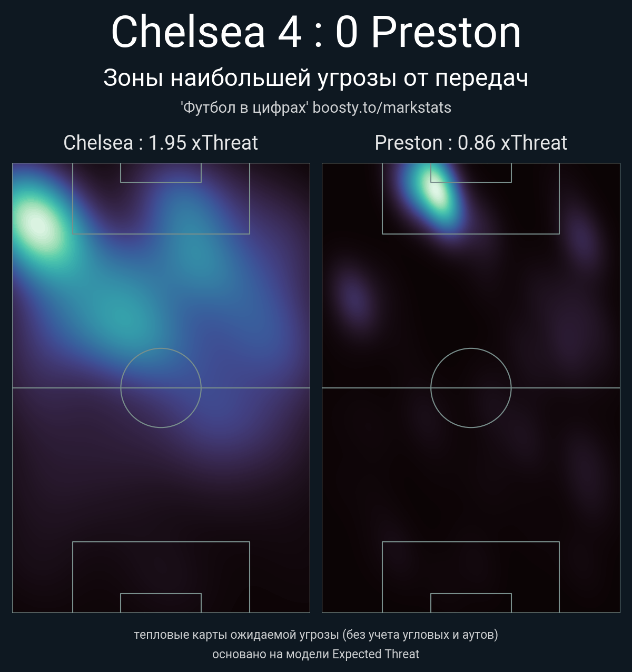
Task: Click the center circle of the Chelsea pitch
Action: tap(161, 388)
